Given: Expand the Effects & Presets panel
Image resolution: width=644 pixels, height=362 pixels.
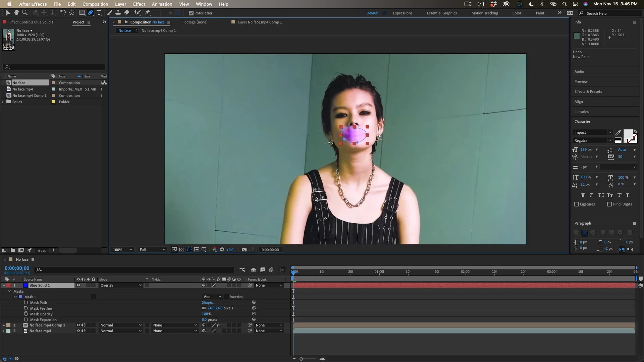Looking at the screenshot, I should (x=588, y=92).
